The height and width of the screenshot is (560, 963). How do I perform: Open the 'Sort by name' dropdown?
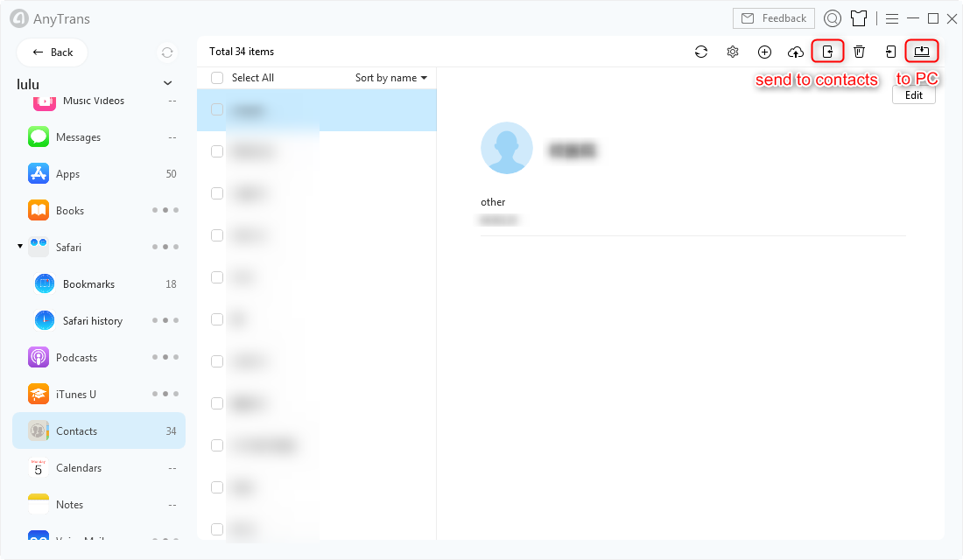coord(390,77)
